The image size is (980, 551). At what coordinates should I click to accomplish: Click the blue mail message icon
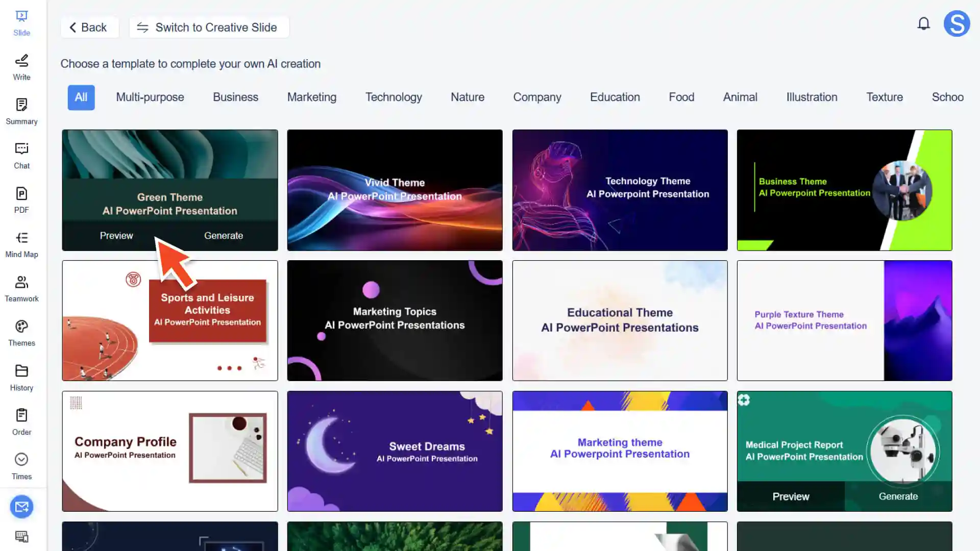coord(21,507)
